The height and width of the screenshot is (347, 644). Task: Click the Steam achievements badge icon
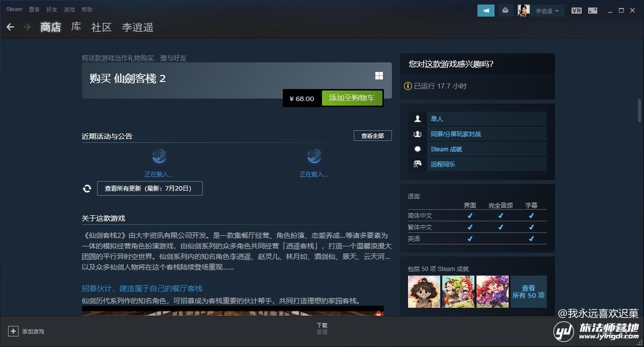pos(417,149)
